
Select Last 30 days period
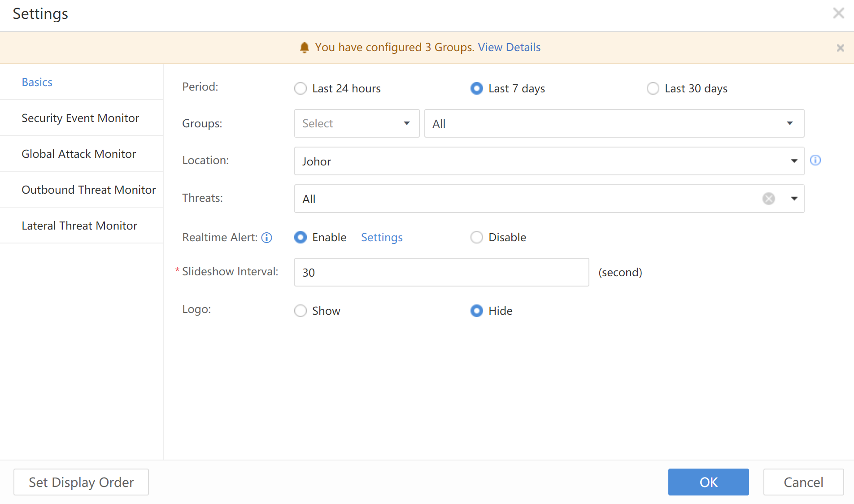tap(653, 88)
